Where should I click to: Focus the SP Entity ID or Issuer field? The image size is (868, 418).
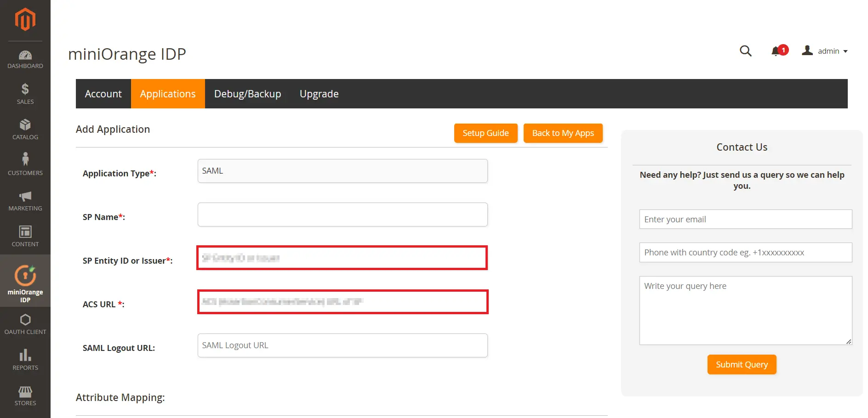pos(342,258)
